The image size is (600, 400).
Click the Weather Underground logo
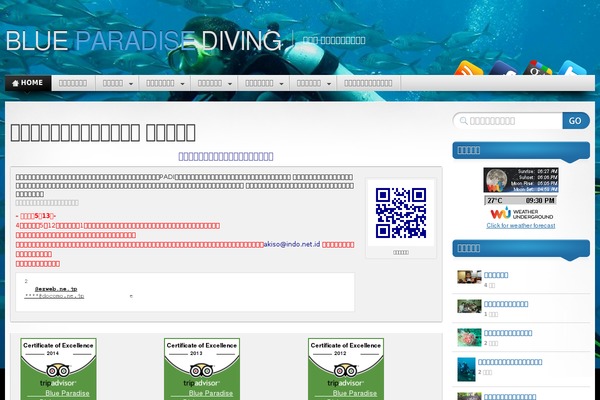tap(521, 213)
